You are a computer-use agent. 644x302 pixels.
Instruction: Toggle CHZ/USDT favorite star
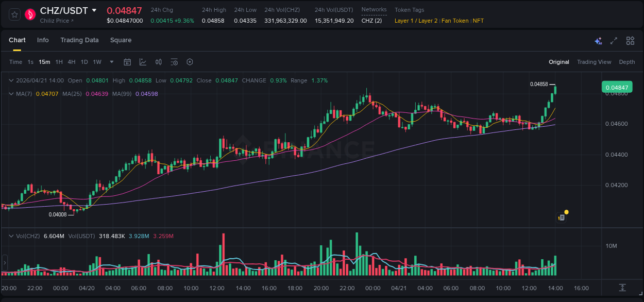[14, 14]
